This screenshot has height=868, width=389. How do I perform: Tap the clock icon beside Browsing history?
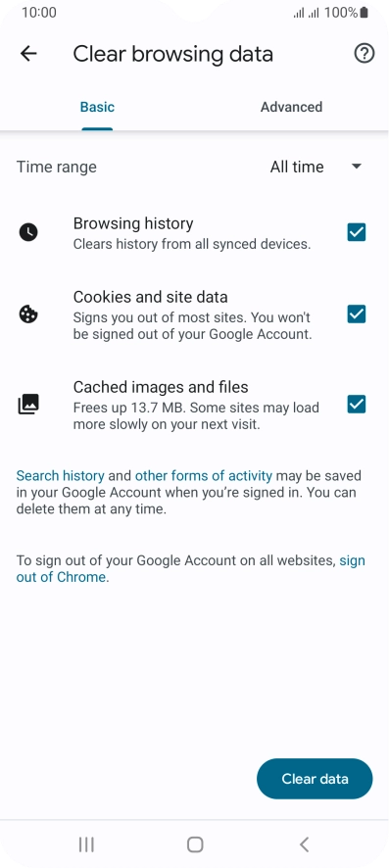28,232
